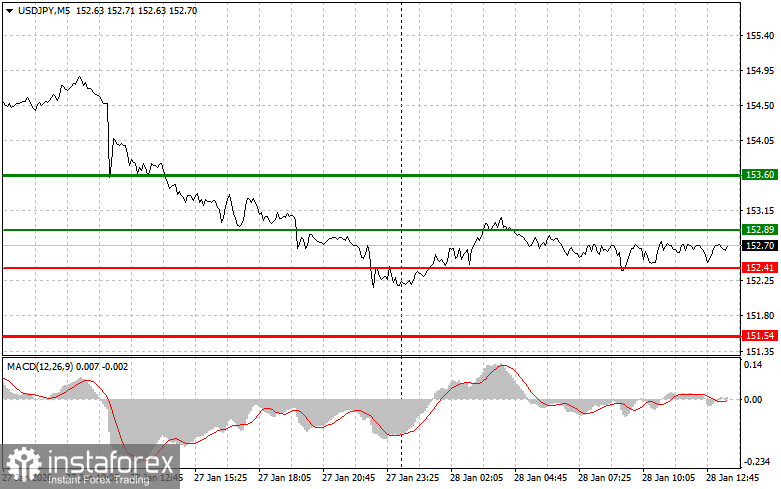Click the 155.40 price axis value
781x489 pixels.
(x=760, y=36)
